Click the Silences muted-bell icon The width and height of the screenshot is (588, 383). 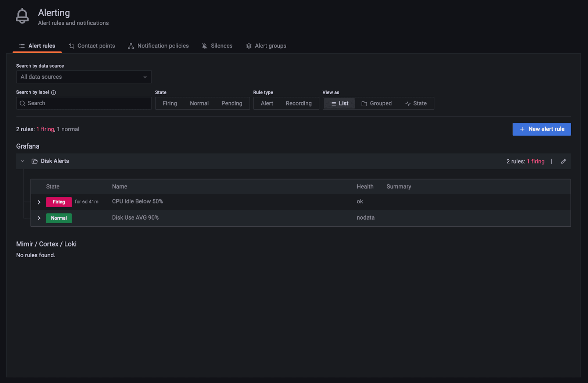204,46
